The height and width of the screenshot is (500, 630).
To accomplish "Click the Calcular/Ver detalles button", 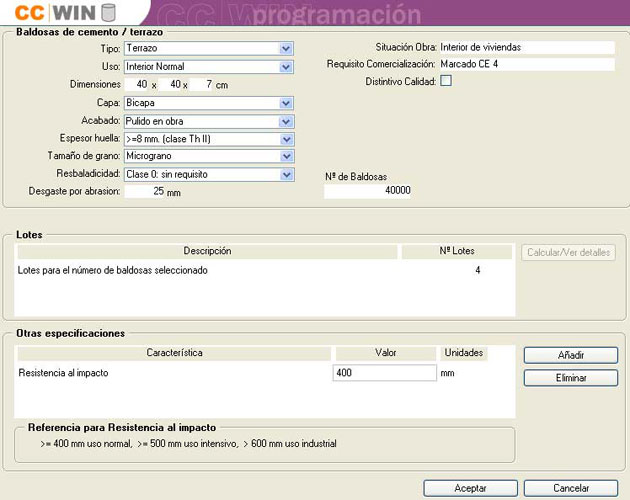I will point(568,252).
